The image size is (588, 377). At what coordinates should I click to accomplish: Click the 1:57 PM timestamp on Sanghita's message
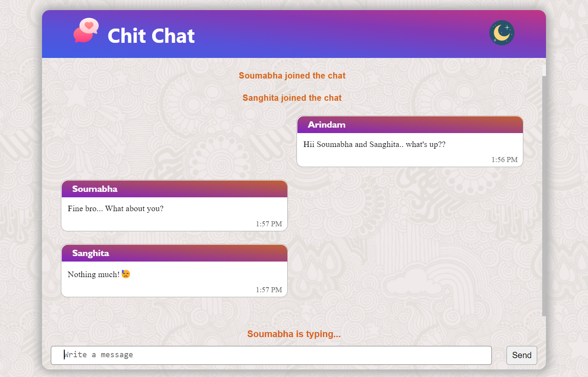[269, 290]
